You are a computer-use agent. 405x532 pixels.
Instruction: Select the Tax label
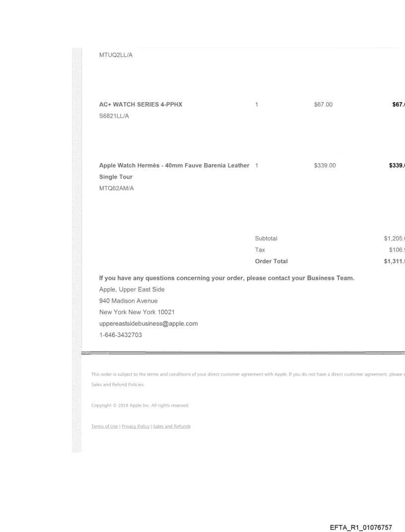point(260,250)
